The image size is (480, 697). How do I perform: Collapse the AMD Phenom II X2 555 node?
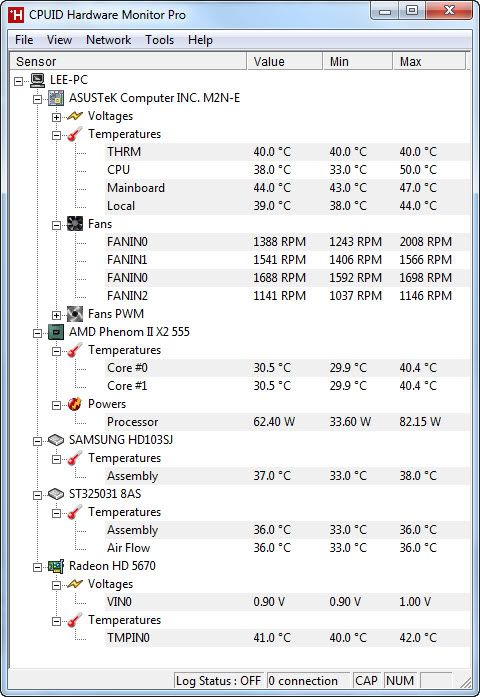tap(38, 333)
